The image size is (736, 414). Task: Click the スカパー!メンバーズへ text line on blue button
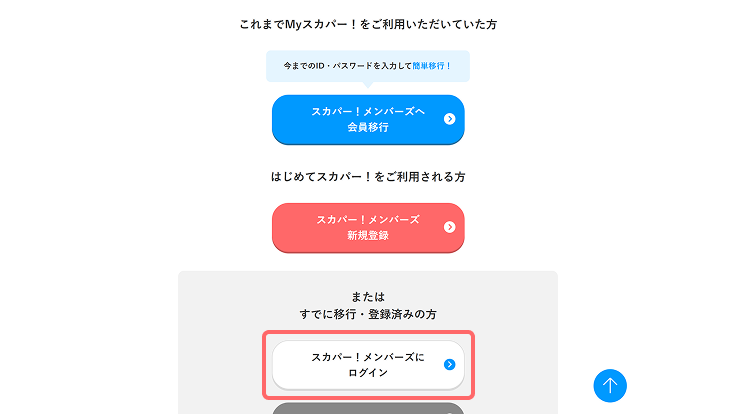(368, 112)
